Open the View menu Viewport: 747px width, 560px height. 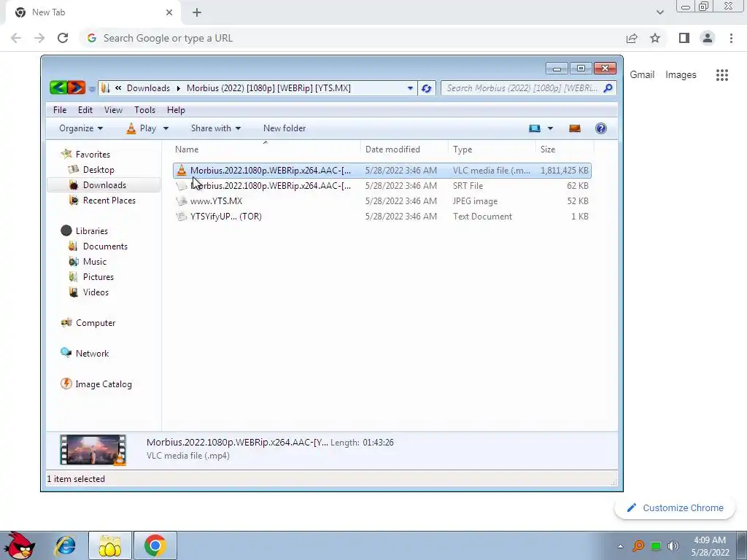click(113, 110)
